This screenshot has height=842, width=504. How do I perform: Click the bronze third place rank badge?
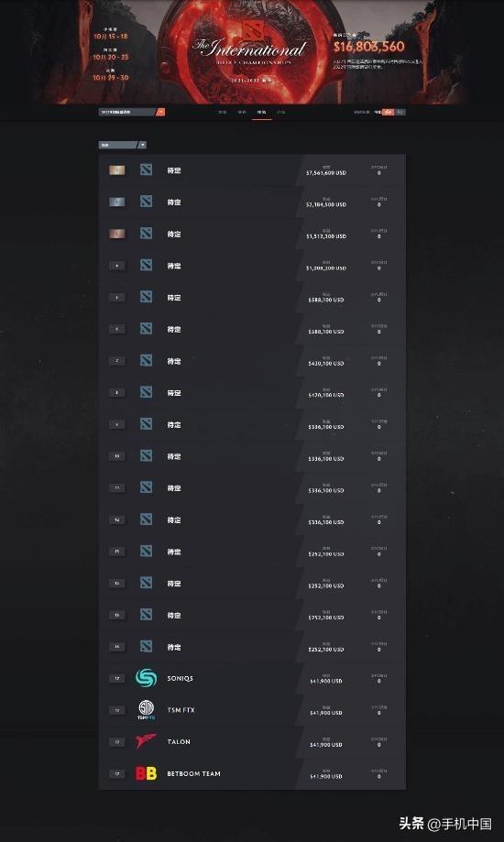point(117,234)
